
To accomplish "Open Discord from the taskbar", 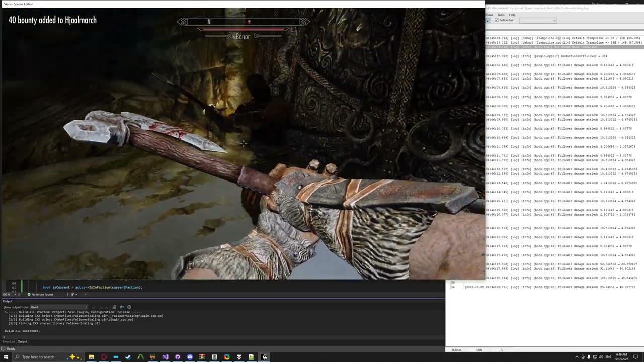I will click(x=190, y=357).
